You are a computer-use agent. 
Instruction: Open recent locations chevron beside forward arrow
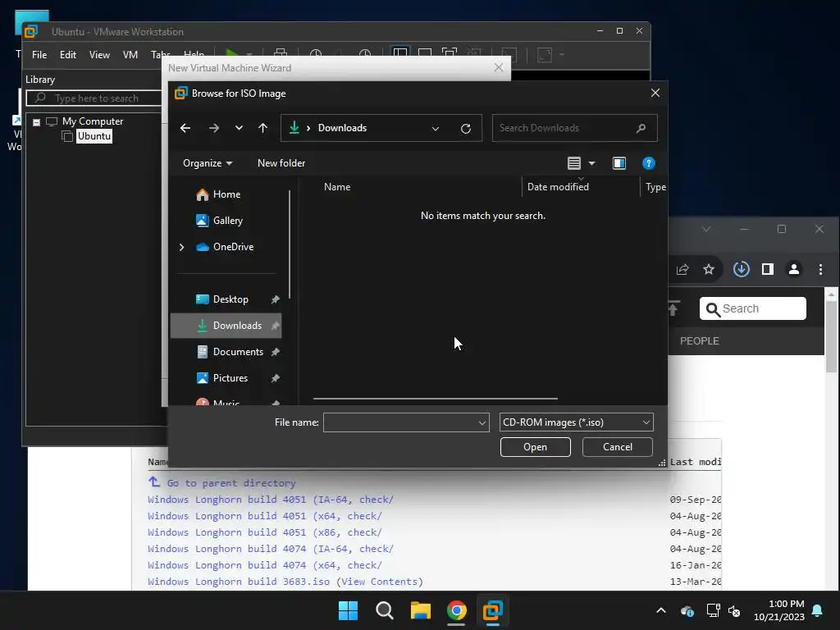(239, 128)
